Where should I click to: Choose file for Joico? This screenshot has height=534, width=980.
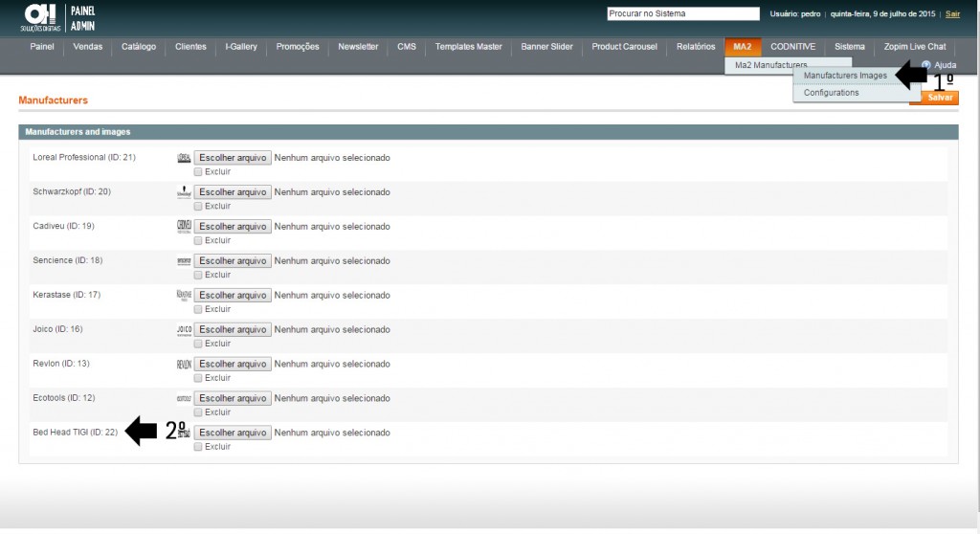(x=233, y=329)
